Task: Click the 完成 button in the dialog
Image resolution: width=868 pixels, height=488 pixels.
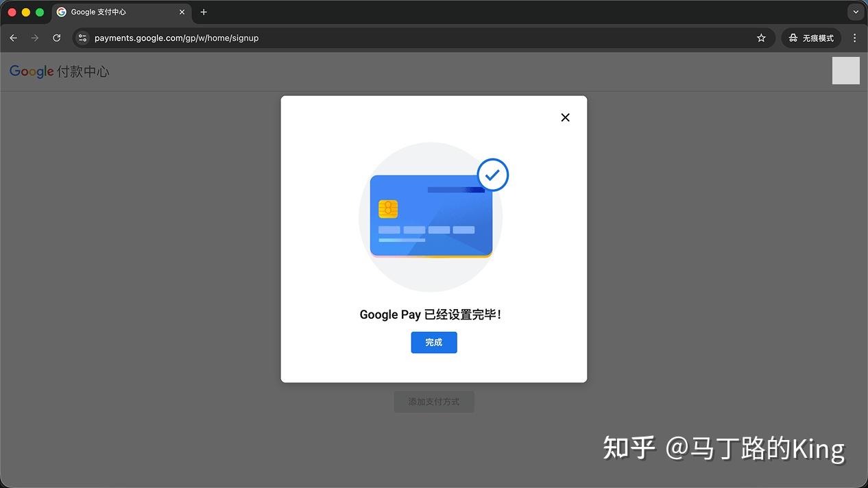Action: 434,343
